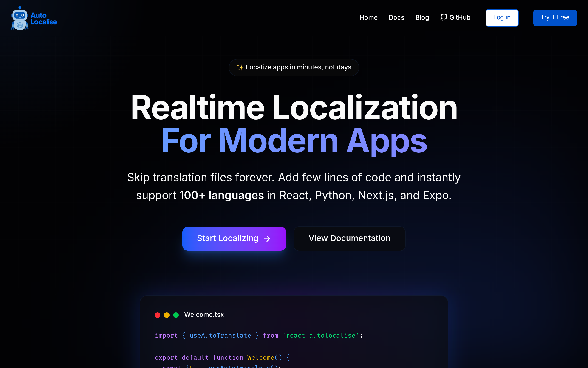Open the Docs nav item

click(x=396, y=17)
